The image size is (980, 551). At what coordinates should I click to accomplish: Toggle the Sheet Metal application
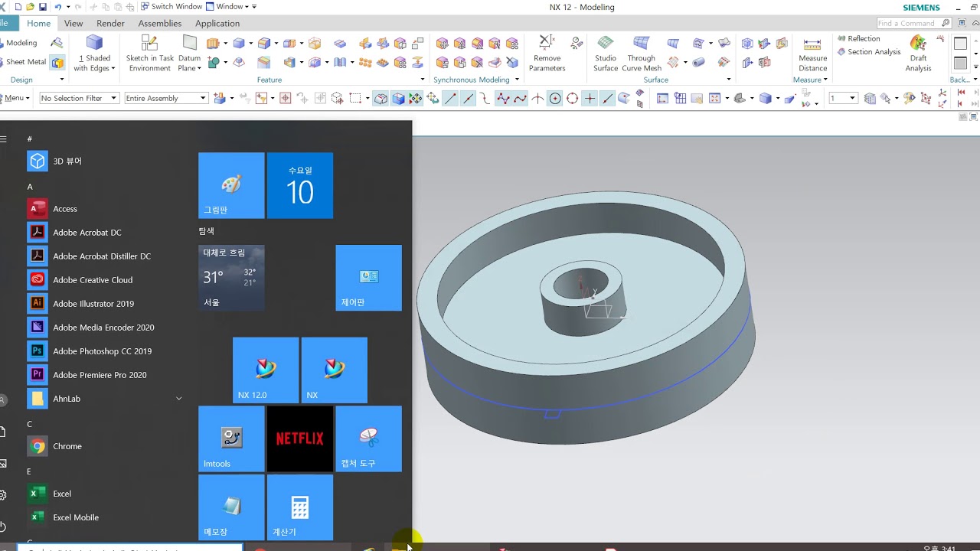[24, 62]
